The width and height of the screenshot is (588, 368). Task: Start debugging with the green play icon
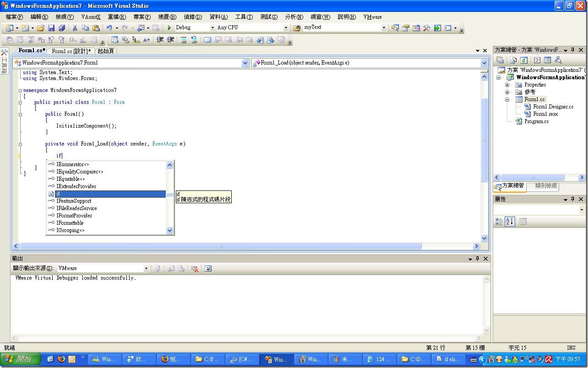pos(169,27)
